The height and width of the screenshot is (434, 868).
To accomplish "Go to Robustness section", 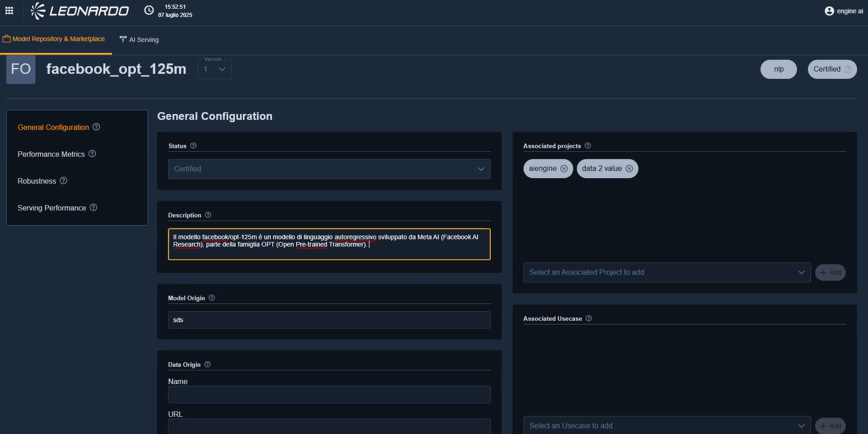I will (x=37, y=181).
